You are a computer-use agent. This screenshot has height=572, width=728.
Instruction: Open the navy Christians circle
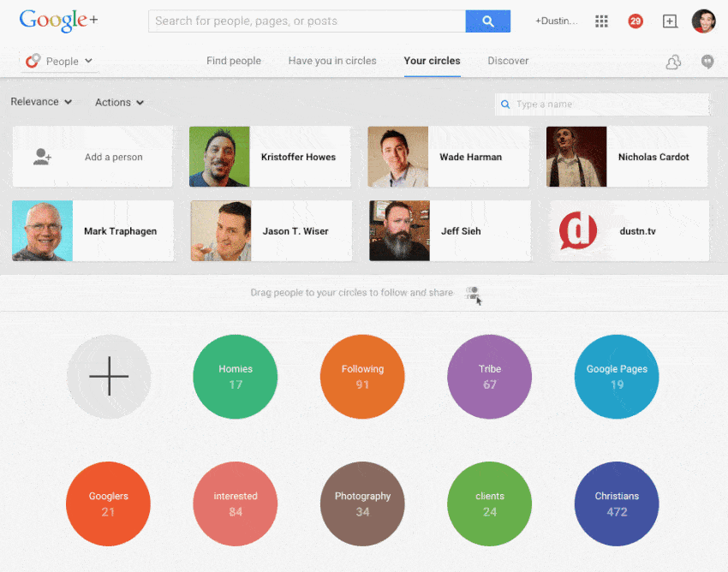click(617, 503)
